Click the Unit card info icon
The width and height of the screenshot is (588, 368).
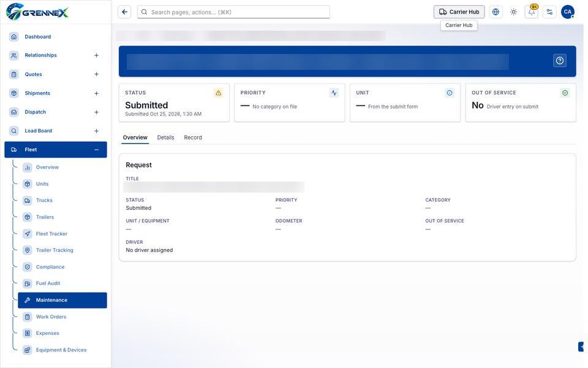pyautogui.click(x=449, y=93)
